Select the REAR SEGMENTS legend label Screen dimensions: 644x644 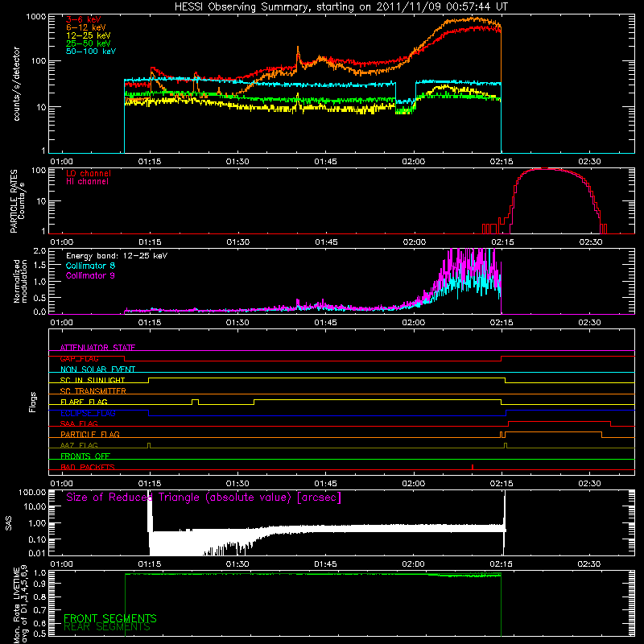click(107, 627)
